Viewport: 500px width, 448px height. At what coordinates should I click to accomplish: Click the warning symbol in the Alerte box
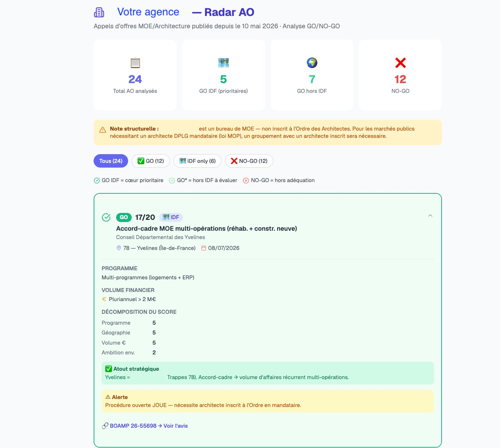(x=108, y=397)
